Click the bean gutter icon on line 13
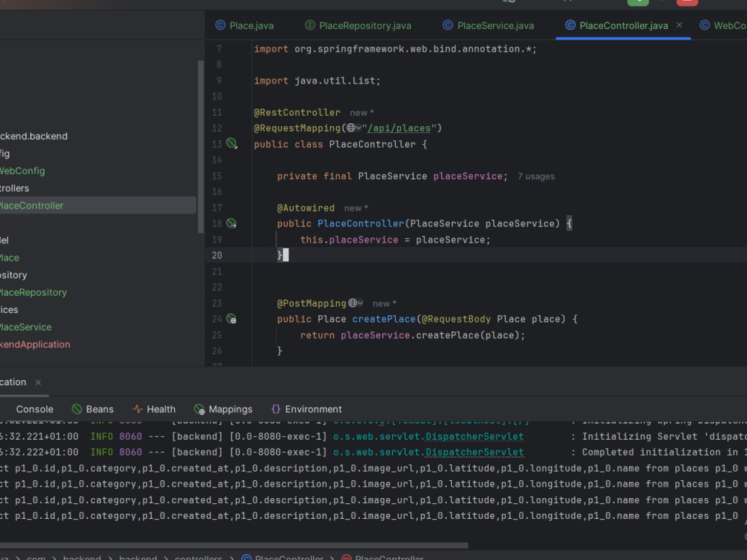This screenshot has height=560, width=747. (232, 143)
